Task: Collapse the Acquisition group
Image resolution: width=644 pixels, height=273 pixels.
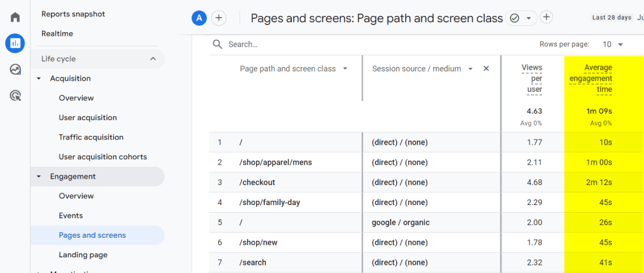Action: pyautogui.click(x=39, y=79)
